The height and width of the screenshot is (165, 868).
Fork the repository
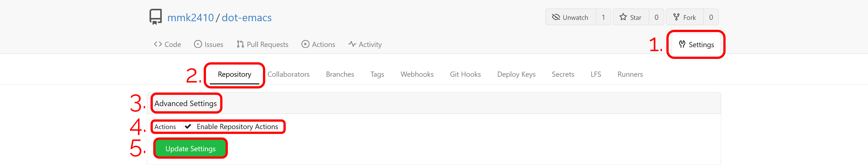tap(685, 17)
